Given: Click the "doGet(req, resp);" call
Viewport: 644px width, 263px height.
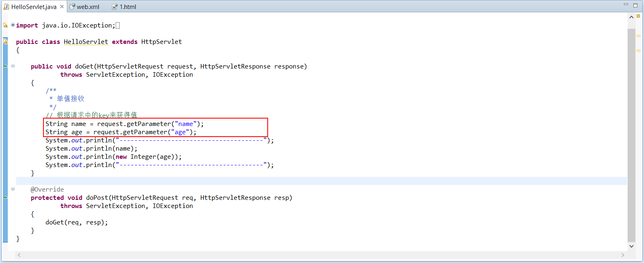Looking at the screenshot, I should (77, 222).
